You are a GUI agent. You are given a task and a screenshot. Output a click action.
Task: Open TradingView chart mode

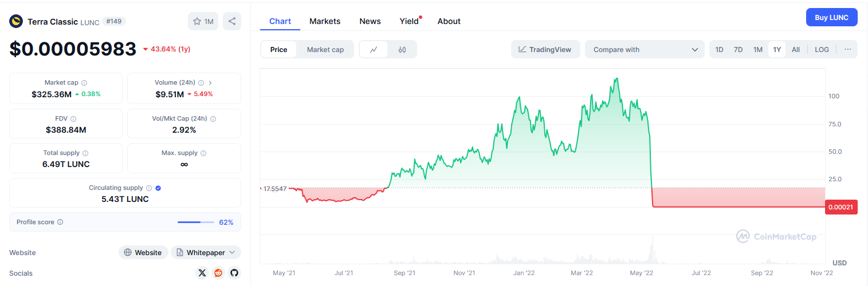[x=545, y=50]
